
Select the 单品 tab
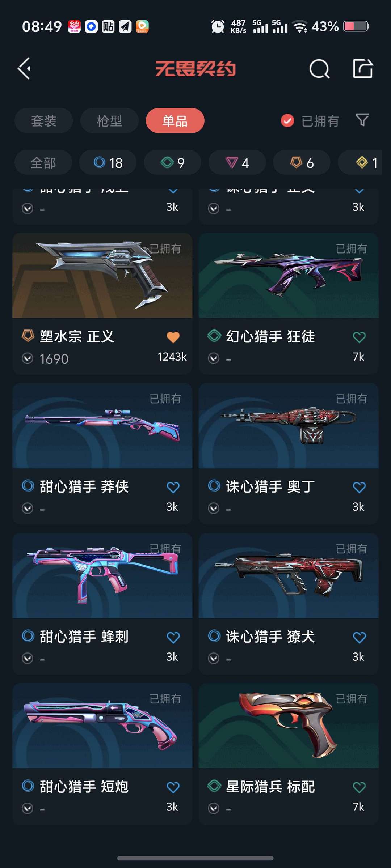[x=175, y=120]
